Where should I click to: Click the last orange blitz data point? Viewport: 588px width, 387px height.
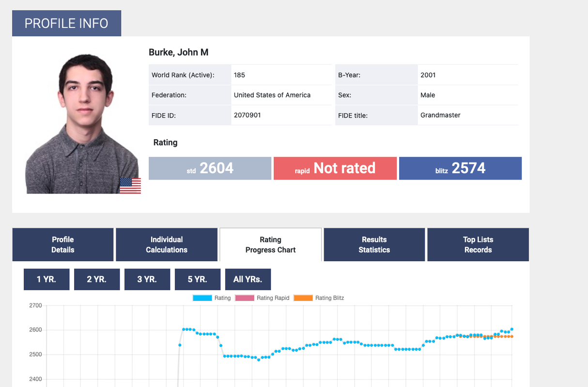click(x=512, y=336)
